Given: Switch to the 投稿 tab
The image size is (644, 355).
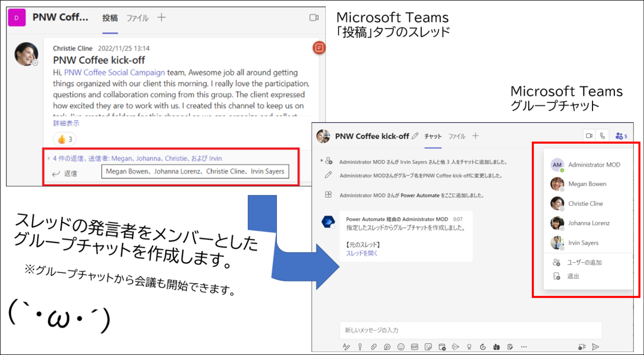Looking at the screenshot, I should point(110,18).
